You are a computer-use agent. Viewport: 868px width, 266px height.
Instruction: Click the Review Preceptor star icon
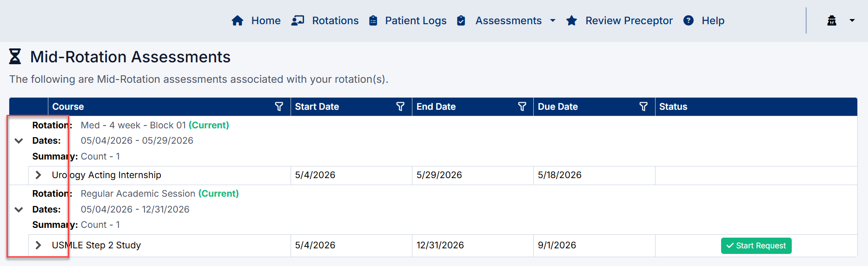tap(571, 20)
